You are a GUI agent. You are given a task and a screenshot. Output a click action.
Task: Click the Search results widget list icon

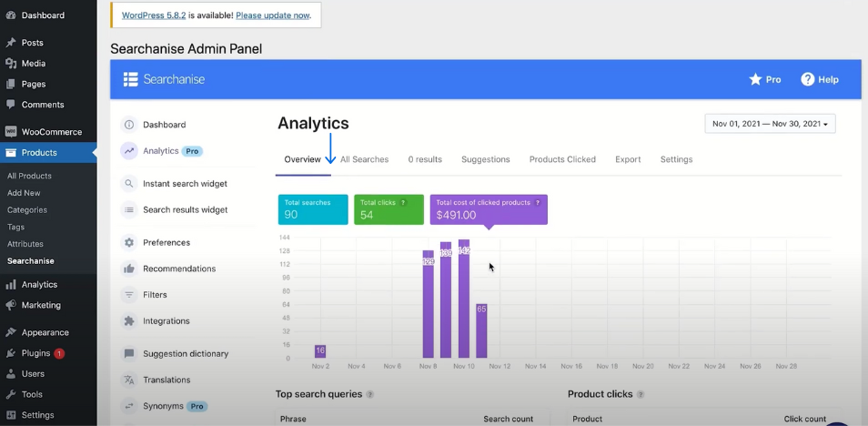tap(129, 210)
